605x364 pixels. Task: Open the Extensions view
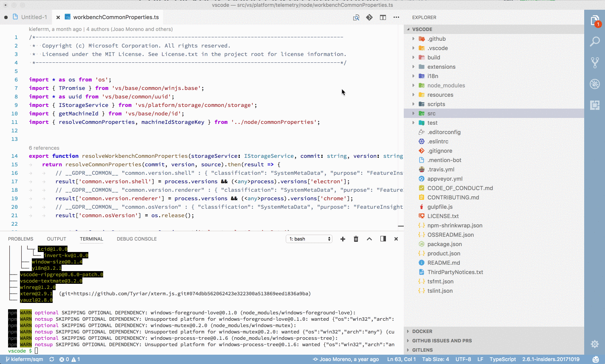[x=594, y=105]
